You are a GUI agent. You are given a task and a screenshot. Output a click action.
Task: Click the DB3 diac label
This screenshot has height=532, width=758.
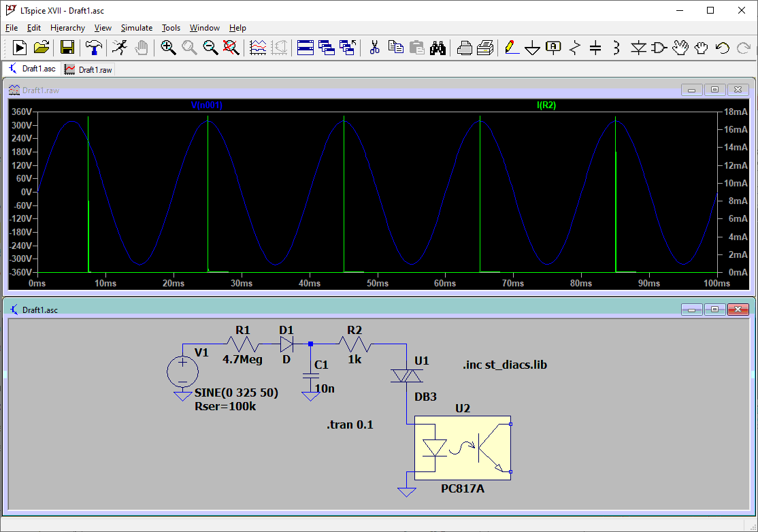(x=425, y=397)
